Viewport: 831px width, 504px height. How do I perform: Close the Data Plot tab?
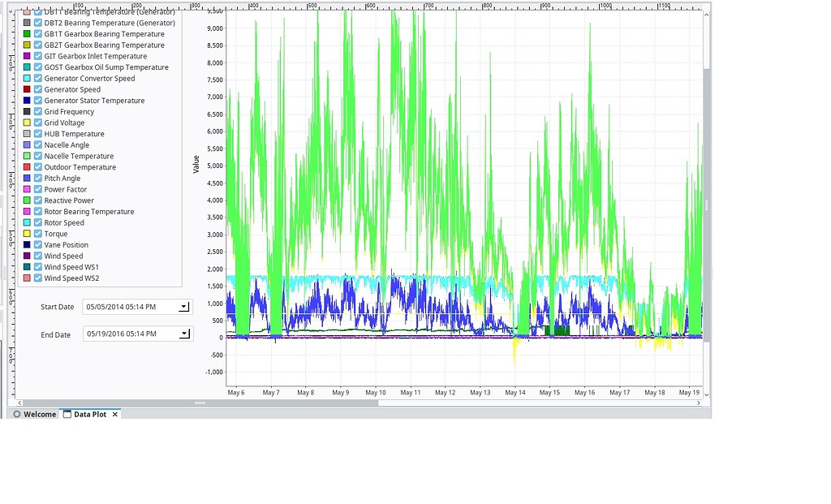coord(114,414)
